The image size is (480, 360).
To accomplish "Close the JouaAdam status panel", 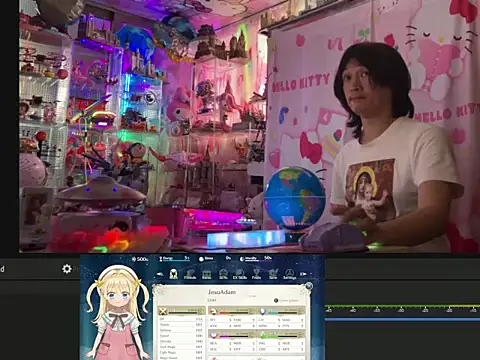I will click(309, 286).
